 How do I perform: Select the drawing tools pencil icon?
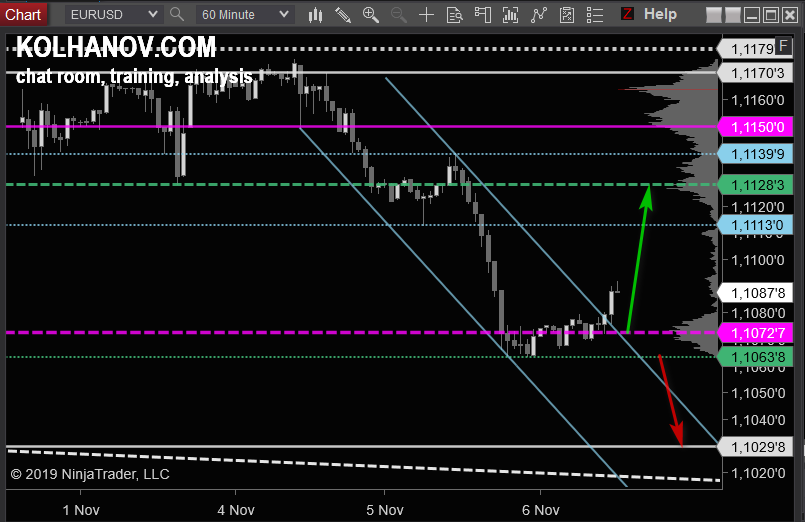[x=342, y=15]
